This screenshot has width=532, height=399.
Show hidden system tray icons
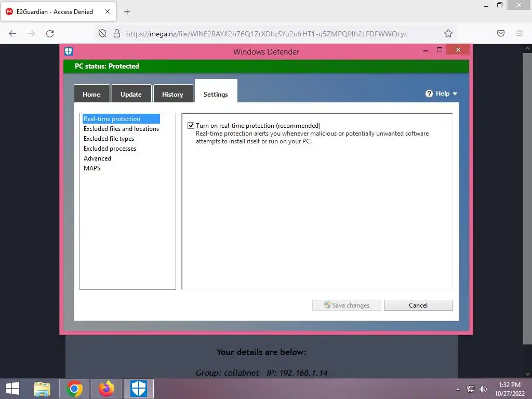tap(458, 389)
